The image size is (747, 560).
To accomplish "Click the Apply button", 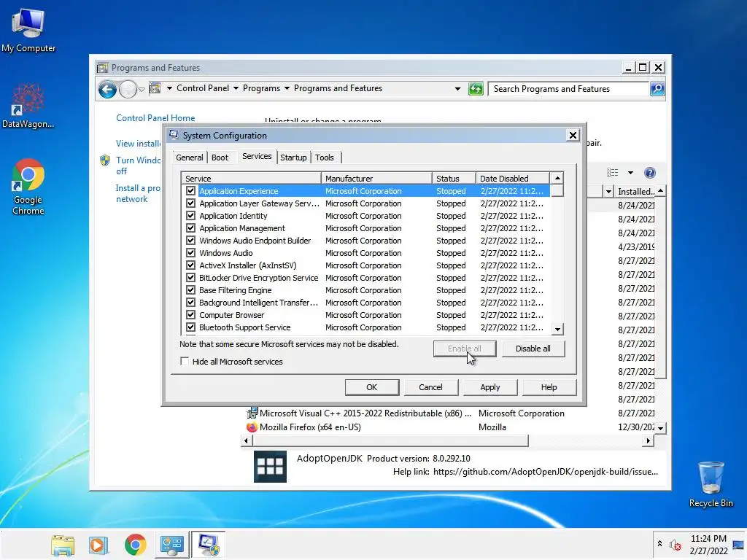I will click(489, 387).
